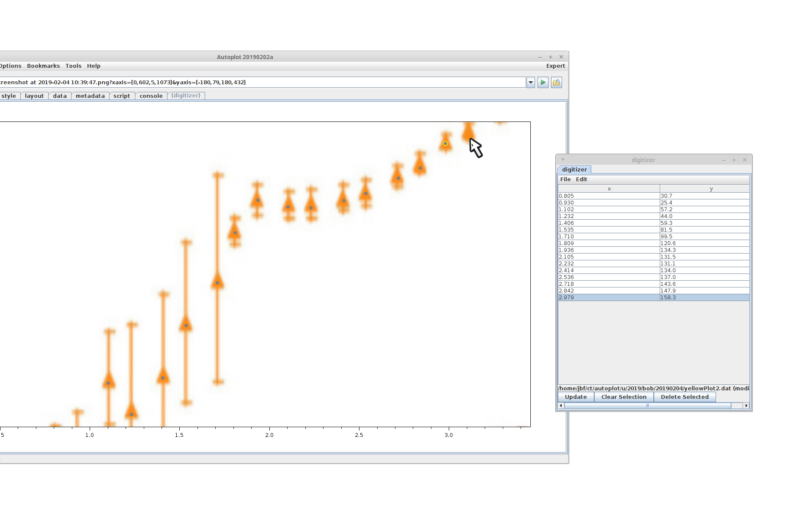This screenshot has height=508, width=812.
Task: Click the horizontal scrollbar right arrow
Action: [746, 406]
